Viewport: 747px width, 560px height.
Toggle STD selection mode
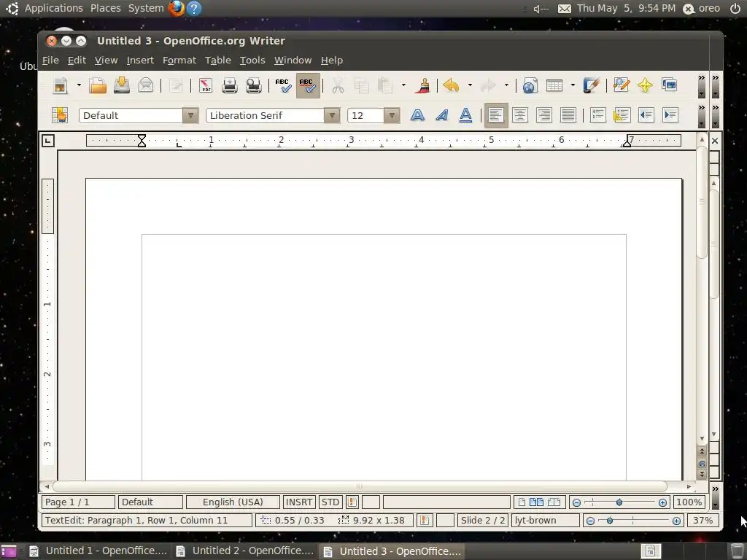coord(330,502)
